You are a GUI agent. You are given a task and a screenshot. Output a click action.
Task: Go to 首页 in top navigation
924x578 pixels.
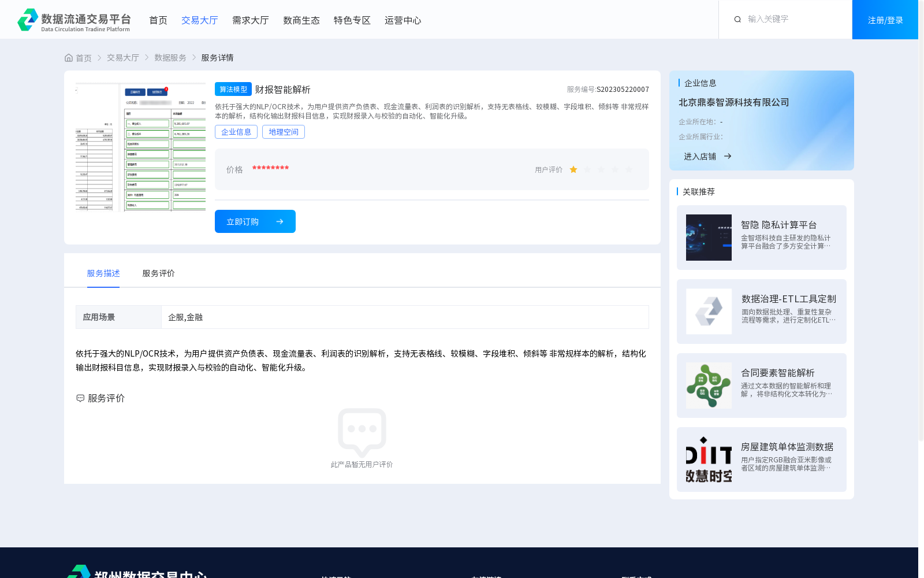[x=158, y=20]
